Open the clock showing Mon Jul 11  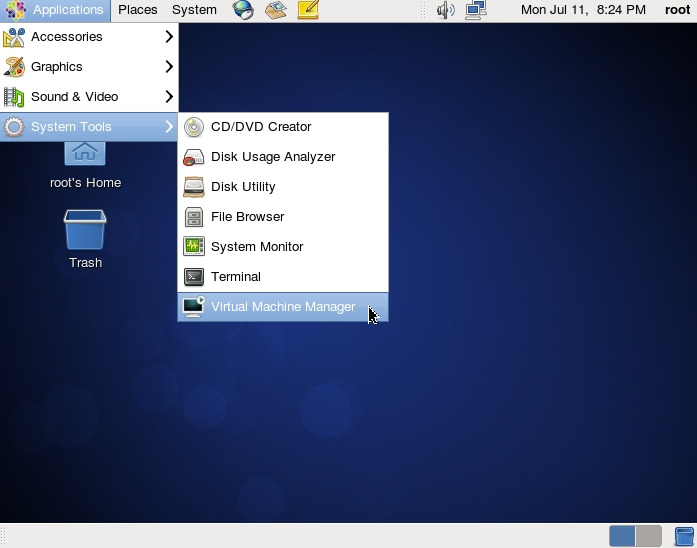click(x=583, y=10)
